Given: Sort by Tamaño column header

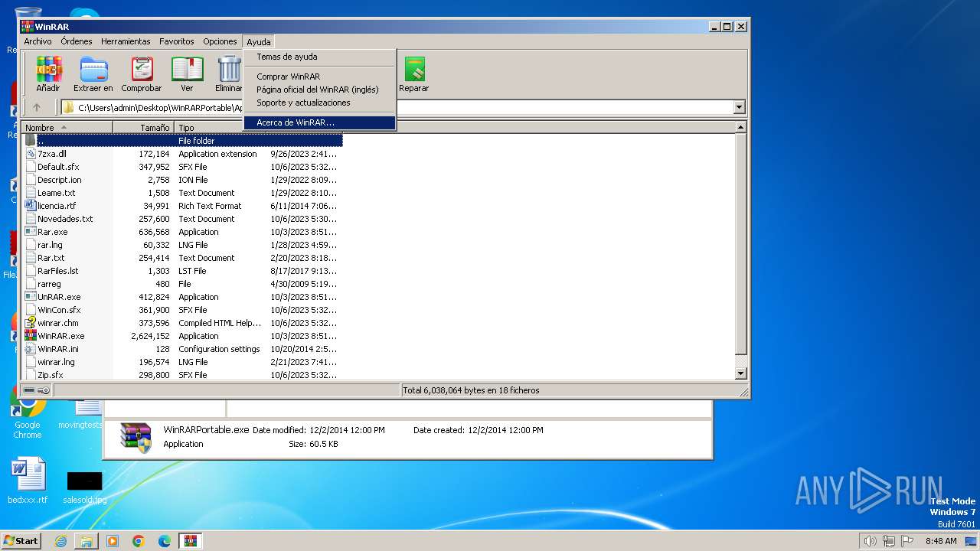Looking at the screenshot, I should [x=144, y=128].
